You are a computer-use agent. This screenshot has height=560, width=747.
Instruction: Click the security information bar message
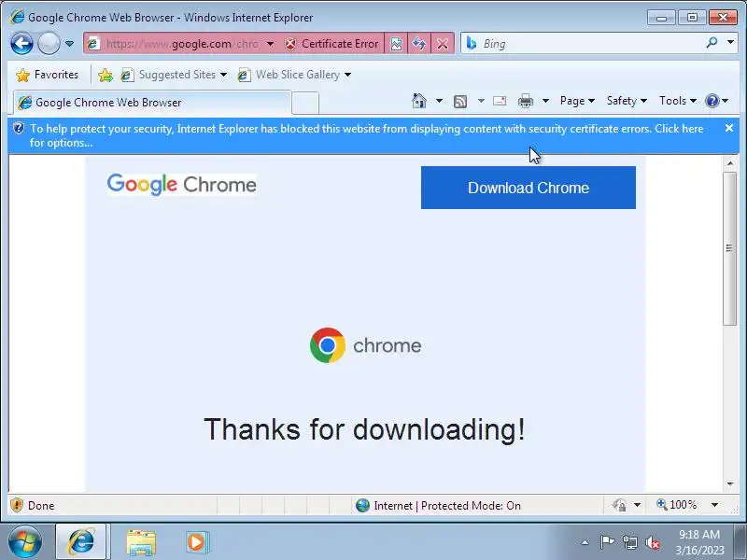click(367, 135)
